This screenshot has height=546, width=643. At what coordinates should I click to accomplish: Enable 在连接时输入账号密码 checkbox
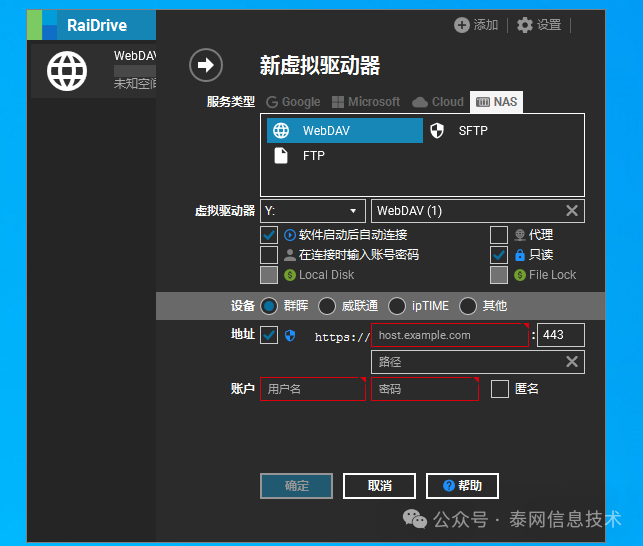[269, 255]
